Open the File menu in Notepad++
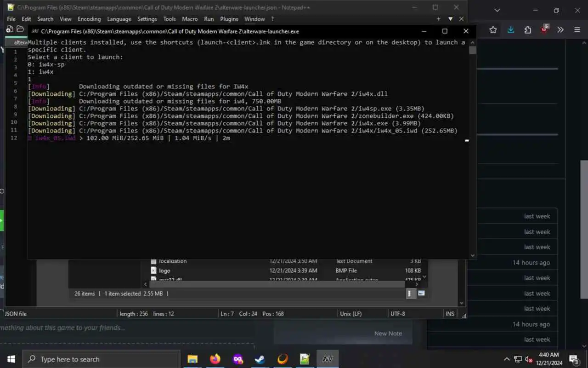The width and height of the screenshot is (588, 368). (11, 19)
